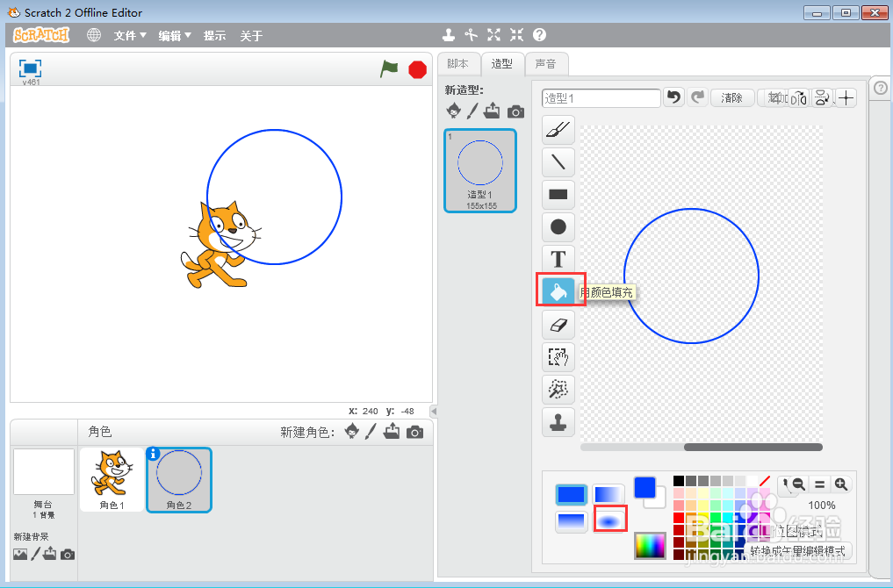Select the Text tool

[x=558, y=260]
